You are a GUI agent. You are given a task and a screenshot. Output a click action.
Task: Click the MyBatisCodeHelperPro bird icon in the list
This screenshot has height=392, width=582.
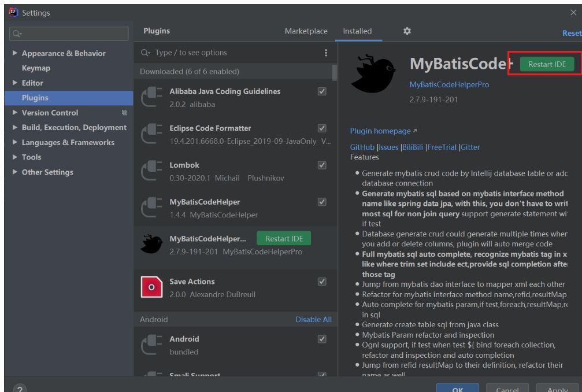point(151,245)
